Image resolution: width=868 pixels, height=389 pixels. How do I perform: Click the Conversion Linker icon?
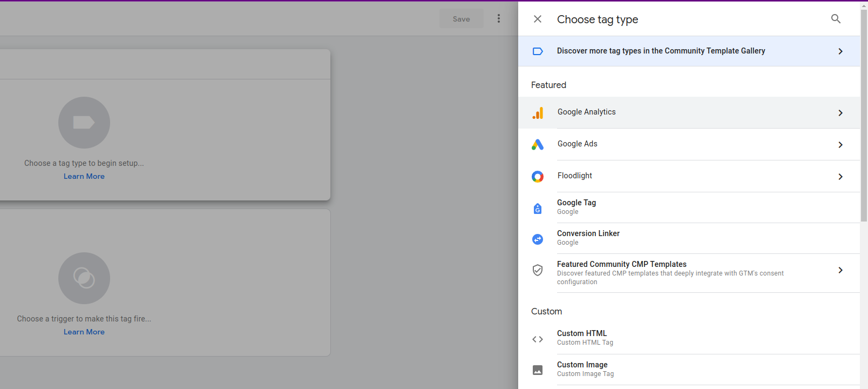pyautogui.click(x=538, y=239)
